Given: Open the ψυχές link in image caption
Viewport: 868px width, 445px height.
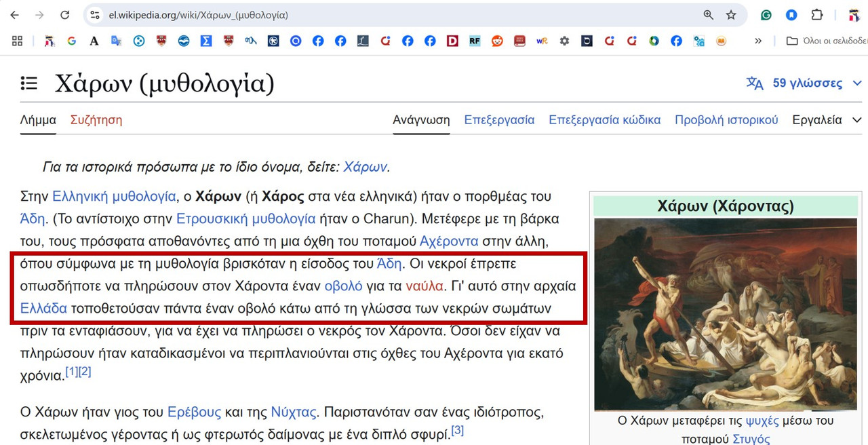Looking at the screenshot, I should point(762,421).
